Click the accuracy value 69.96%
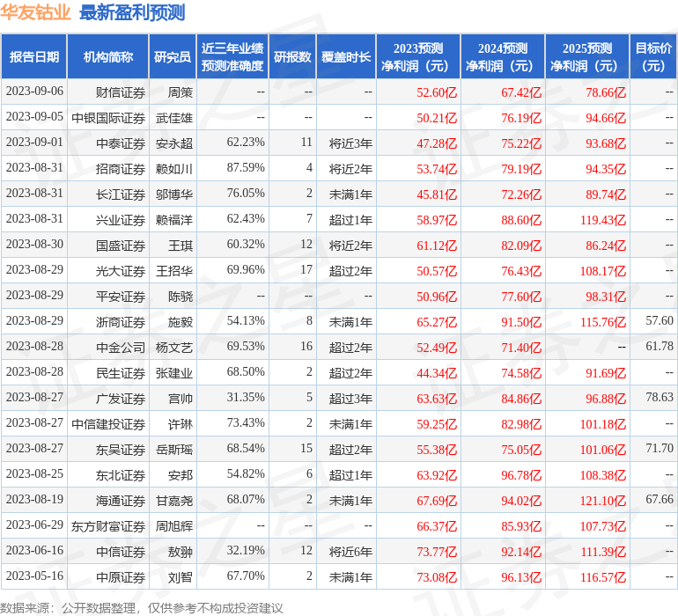Viewport: 678px width, 616px height. click(246, 270)
